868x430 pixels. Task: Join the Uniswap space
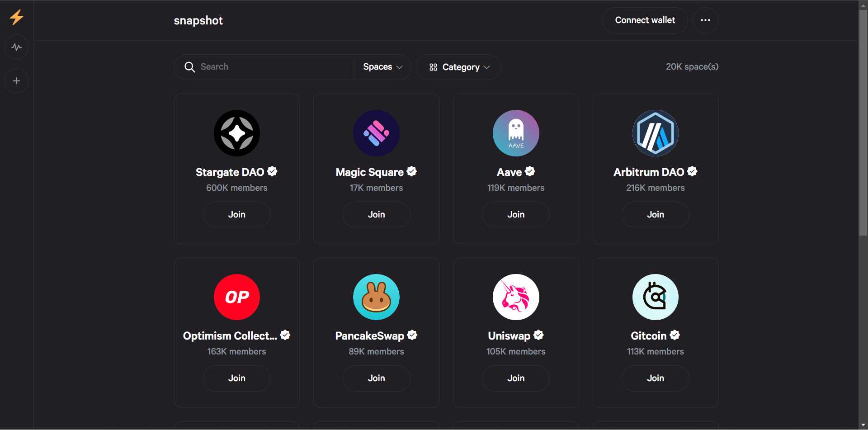click(x=516, y=378)
